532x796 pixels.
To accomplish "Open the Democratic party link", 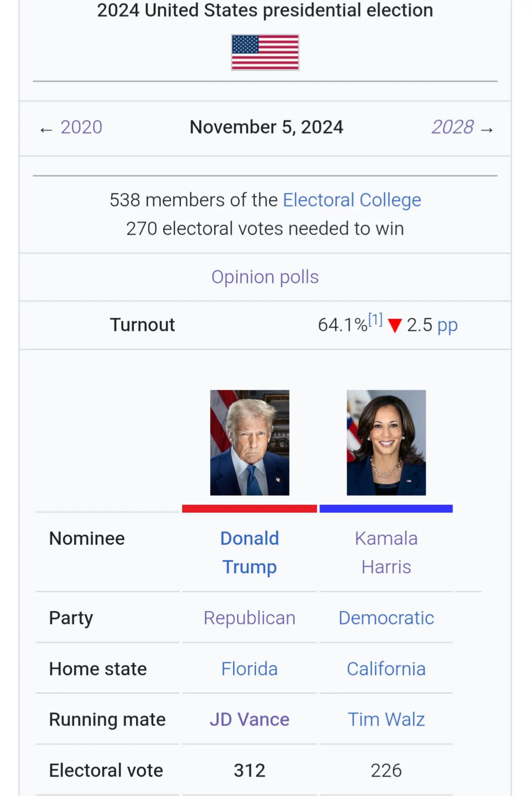I will tap(386, 618).
